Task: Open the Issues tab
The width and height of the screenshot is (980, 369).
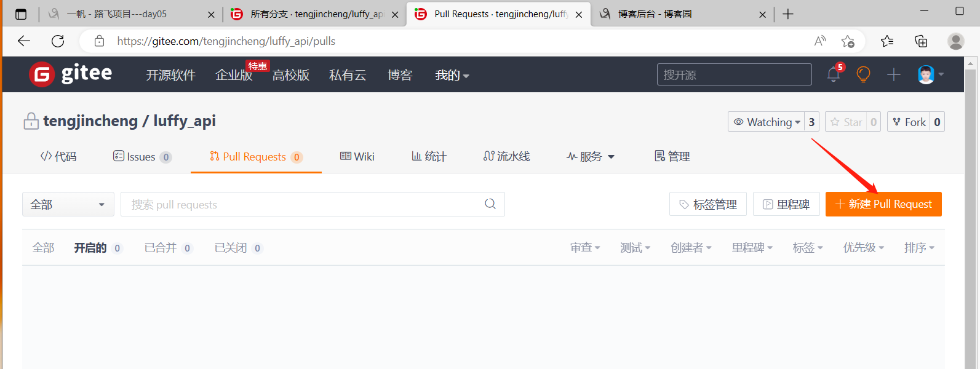Action: point(142,157)
